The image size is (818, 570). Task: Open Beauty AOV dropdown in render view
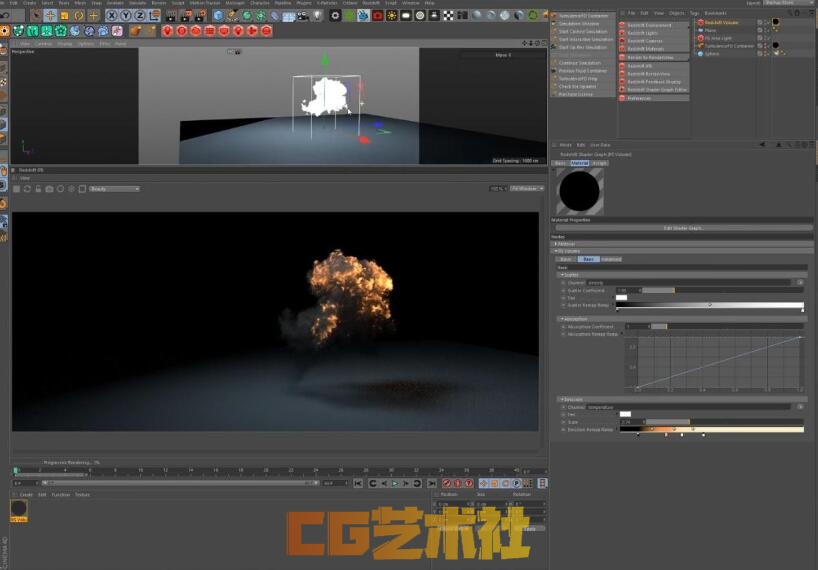(114, 189)
